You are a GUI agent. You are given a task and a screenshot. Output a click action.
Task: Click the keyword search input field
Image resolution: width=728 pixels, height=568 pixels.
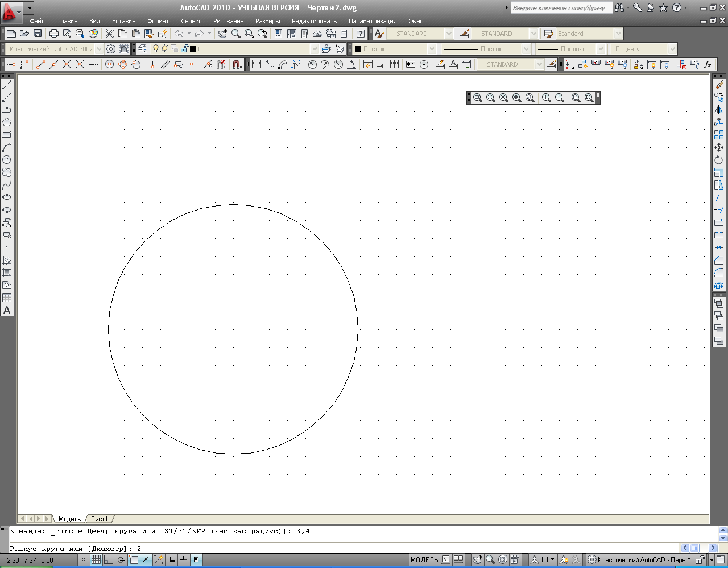(561, 8)
